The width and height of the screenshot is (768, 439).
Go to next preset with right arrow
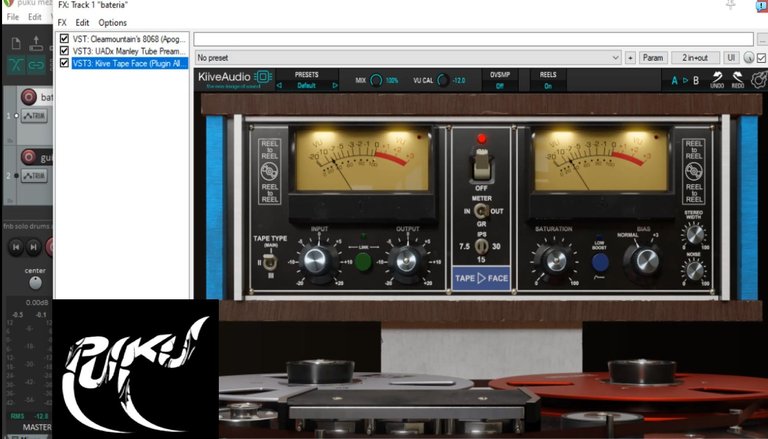point(335,85)
